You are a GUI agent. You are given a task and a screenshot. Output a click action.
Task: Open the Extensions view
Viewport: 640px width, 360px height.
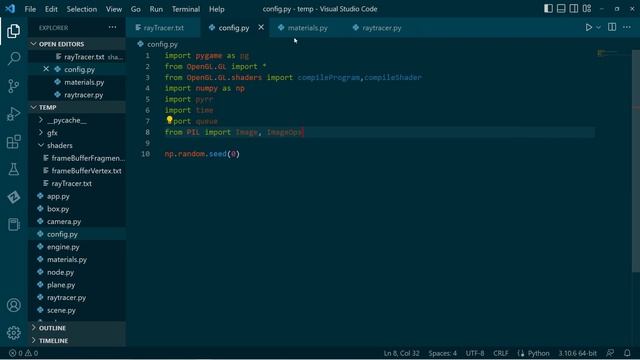[13, 142]
